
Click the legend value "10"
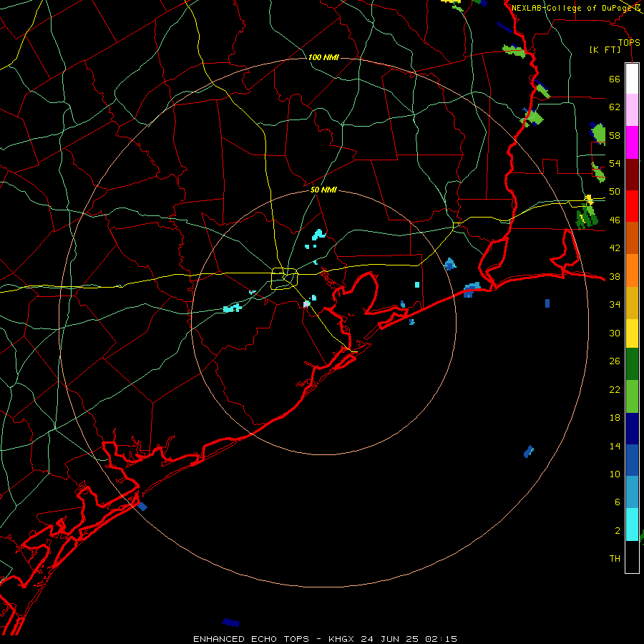coord(615,474)
